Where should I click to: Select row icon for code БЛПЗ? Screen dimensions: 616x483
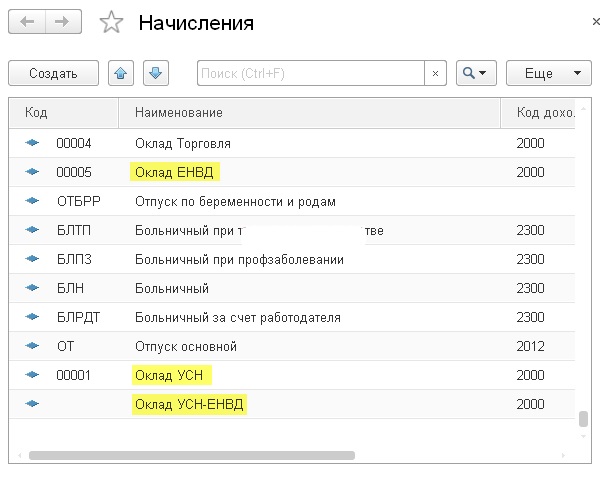[32, 259]
